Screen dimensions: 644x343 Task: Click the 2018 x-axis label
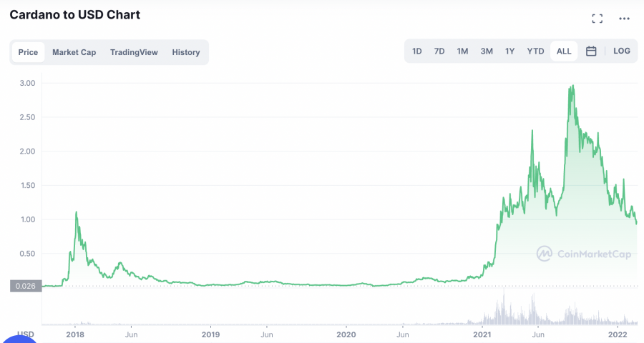click(75, 334)
